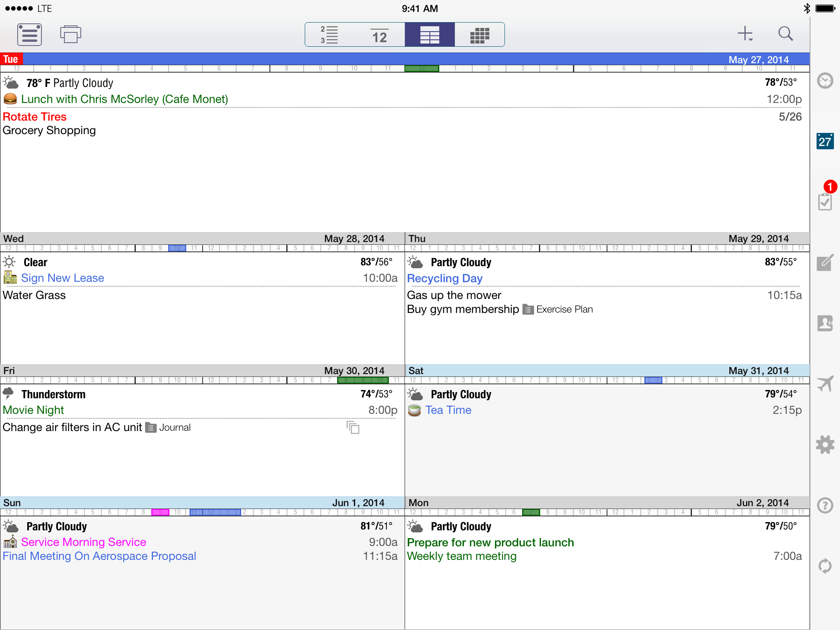Tap the sync refresh icon

(x=825, y=566)
